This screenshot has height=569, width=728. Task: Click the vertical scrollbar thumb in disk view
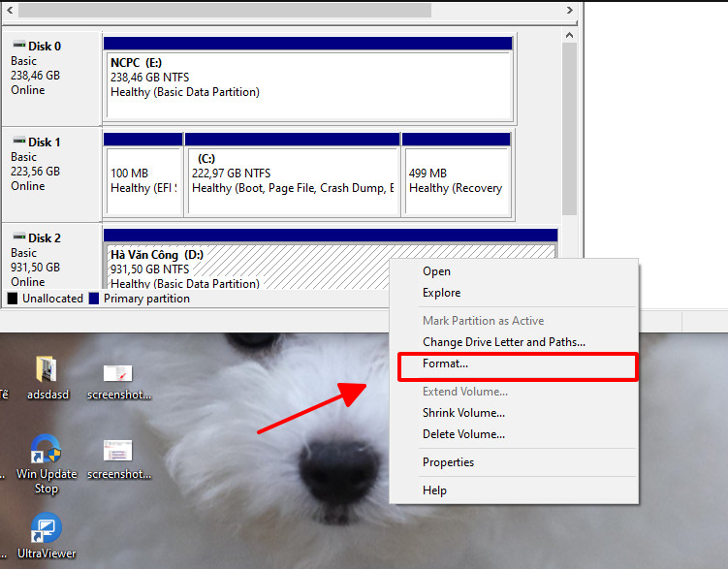pyautogui.click(x=569, y=129)
